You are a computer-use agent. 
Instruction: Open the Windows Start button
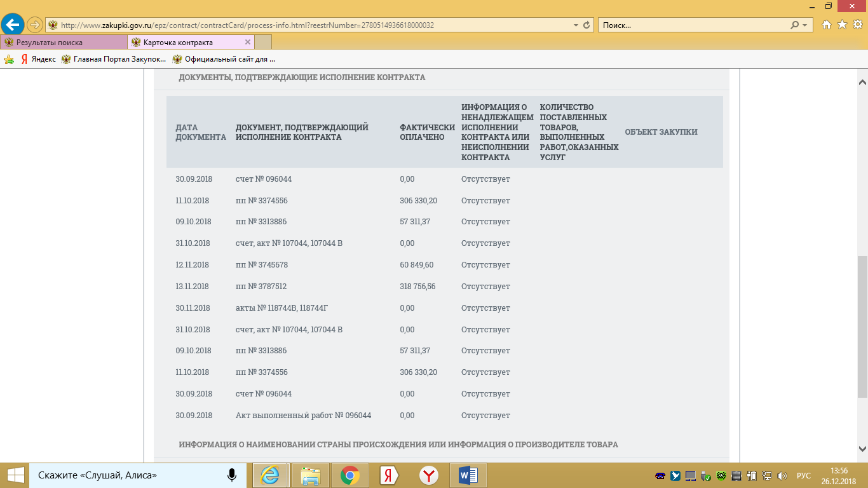coord(15,475)
